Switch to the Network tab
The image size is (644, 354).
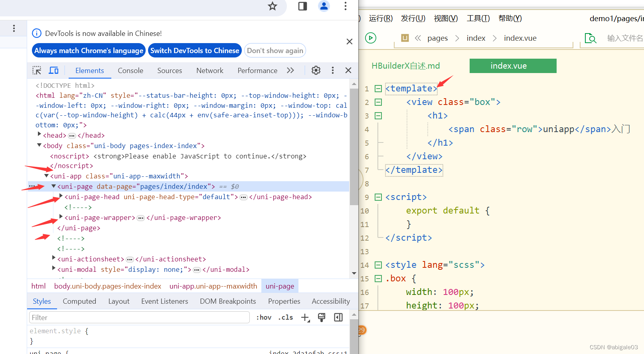(x=210, y=71)
